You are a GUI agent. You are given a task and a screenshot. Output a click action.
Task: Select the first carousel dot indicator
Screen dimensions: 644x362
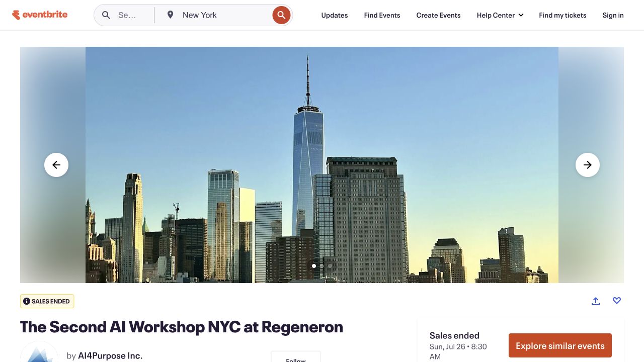pos(314,266)
